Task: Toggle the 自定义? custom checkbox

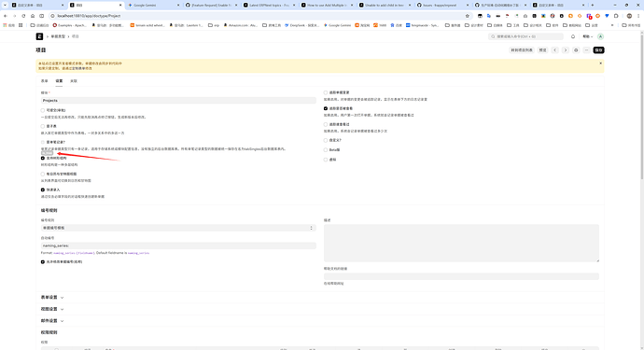Action: pos(326,141)
